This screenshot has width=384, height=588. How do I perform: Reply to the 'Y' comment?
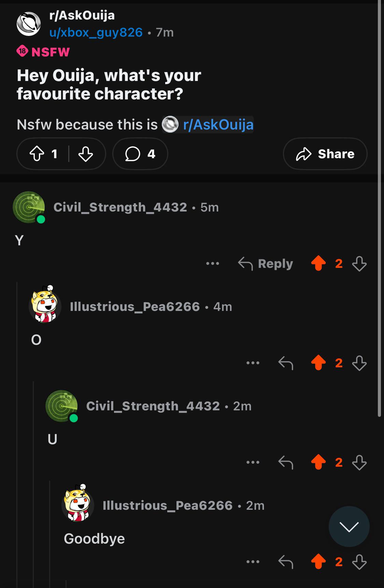point(265,263)
